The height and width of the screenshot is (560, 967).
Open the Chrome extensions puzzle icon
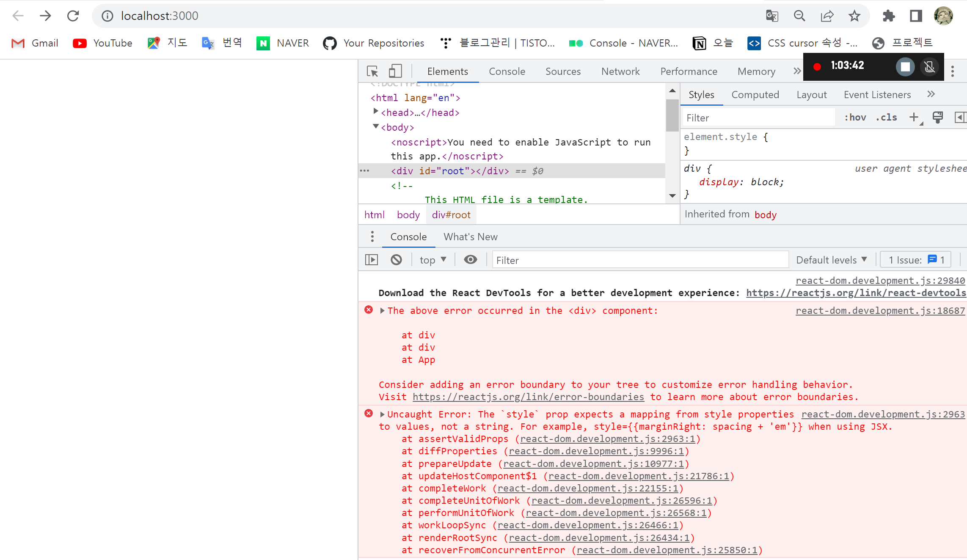[x=888, y=16]
